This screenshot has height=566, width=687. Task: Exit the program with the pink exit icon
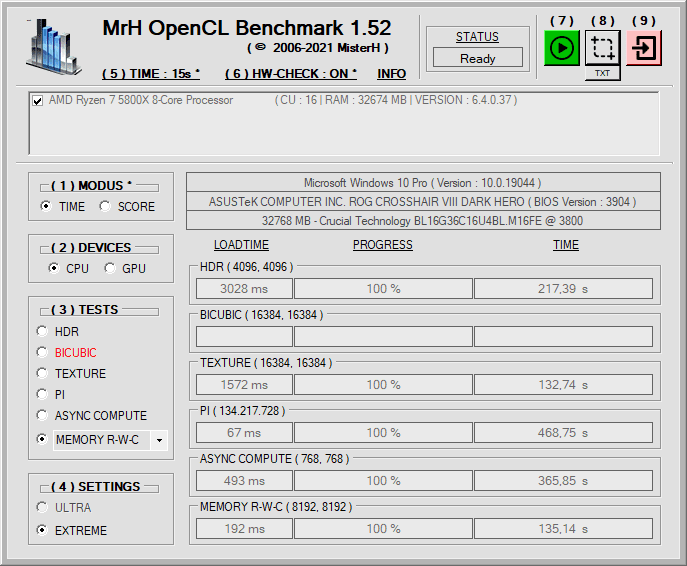[644, 48]
